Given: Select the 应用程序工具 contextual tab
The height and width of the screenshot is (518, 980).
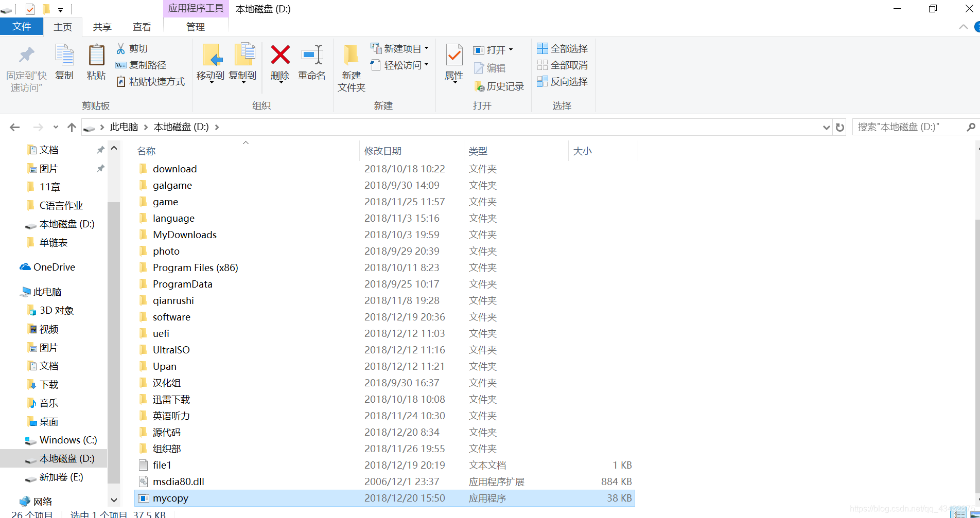Looking at the screenshot, I should 196,9.
